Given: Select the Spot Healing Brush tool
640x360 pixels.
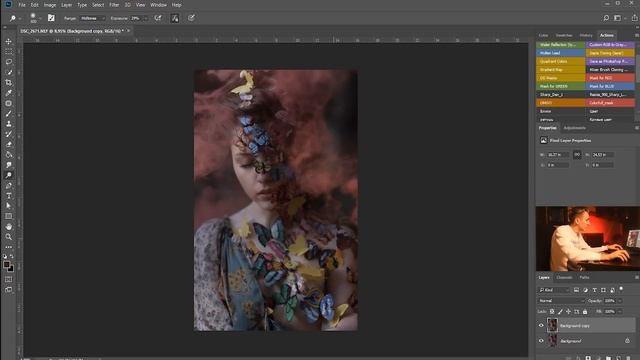Looking at the screenshot, I should [9, 103].
